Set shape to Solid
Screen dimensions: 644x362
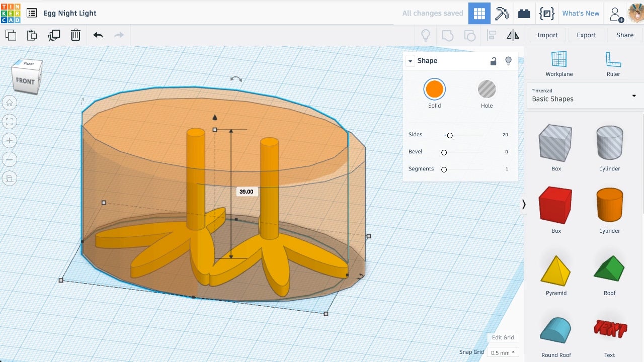pos(434,89)
